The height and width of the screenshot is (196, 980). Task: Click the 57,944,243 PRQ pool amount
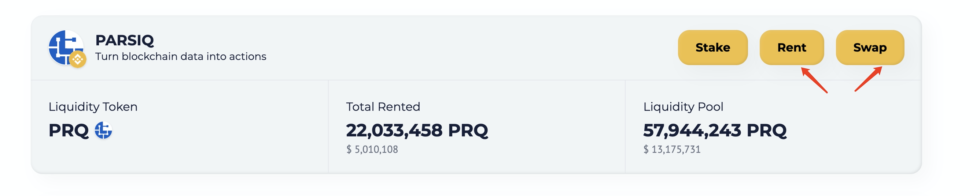pos(714,130)
